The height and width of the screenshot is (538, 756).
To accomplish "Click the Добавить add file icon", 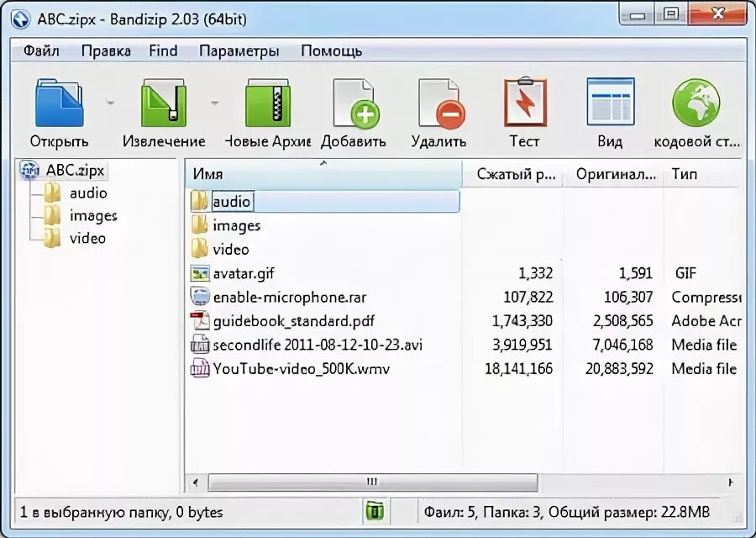I will 356,103.
